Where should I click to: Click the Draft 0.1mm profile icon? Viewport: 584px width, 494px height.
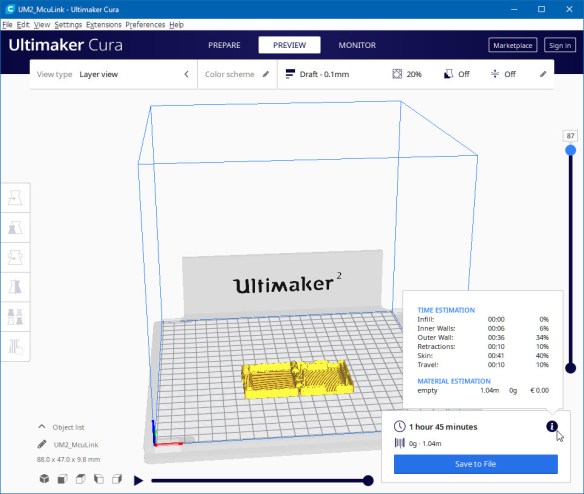[x=290, y=74]
